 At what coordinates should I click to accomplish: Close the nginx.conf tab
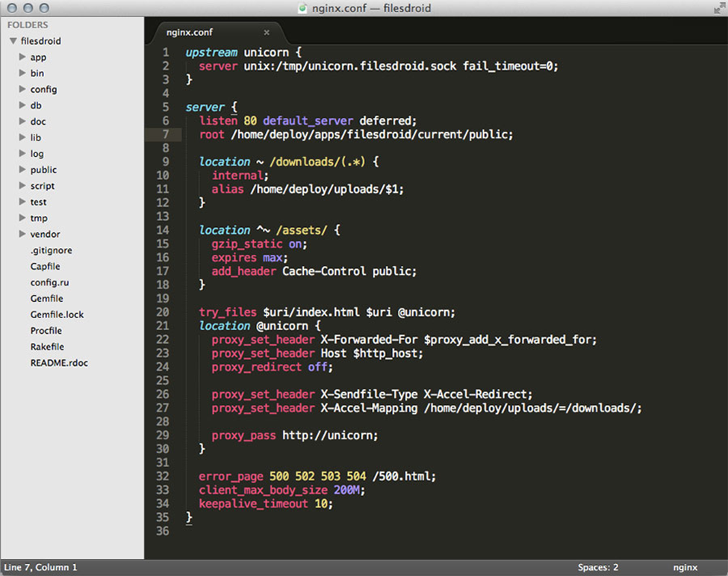pyautogui.click(x=267, y=32)
